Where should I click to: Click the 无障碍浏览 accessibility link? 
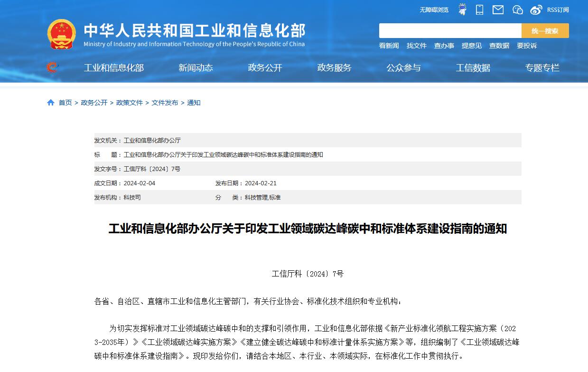point(434,10)
